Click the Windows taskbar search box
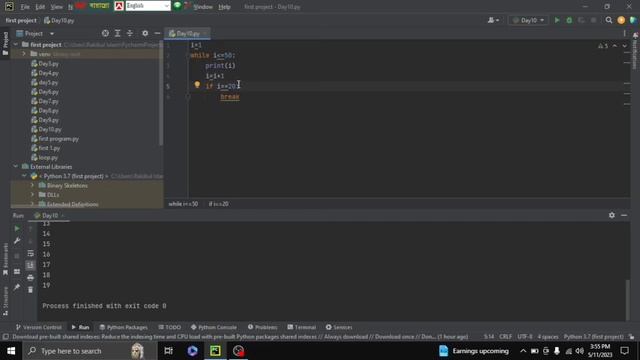The image size is (640, 360). click(90, 351)
